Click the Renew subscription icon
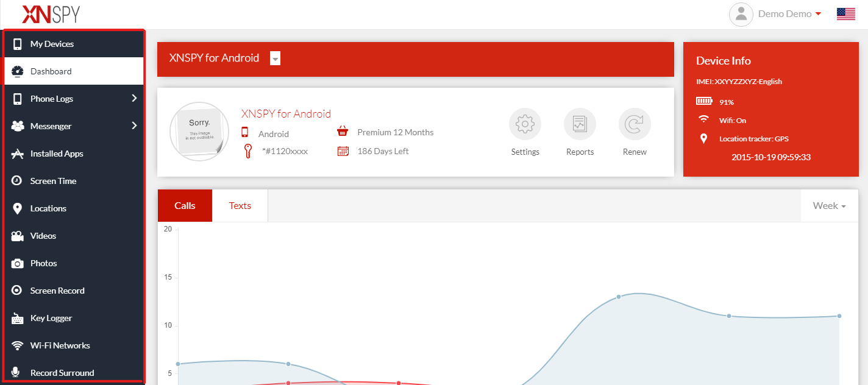The height and width of the screenshot is (385, 868). [635, 124]
